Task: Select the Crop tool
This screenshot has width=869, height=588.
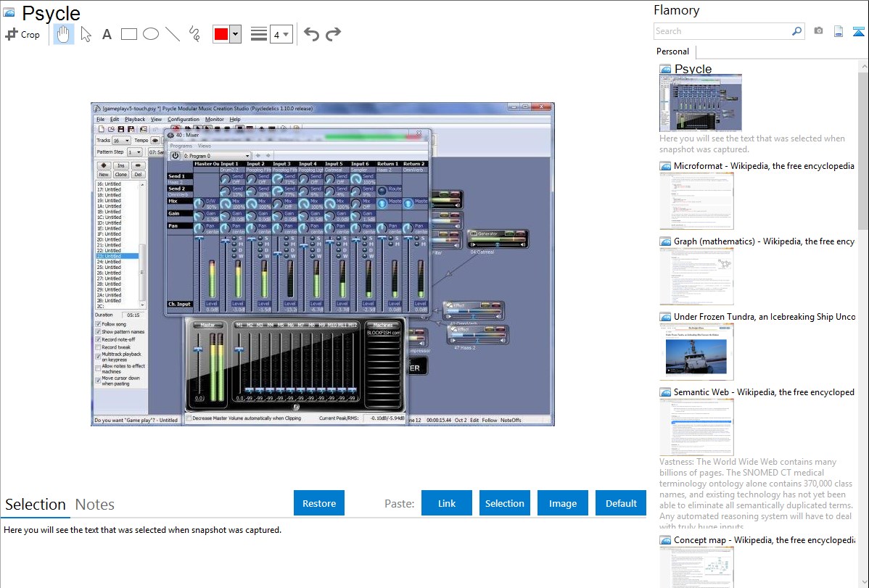Action: pyautogui.click(x=22, y=34)
